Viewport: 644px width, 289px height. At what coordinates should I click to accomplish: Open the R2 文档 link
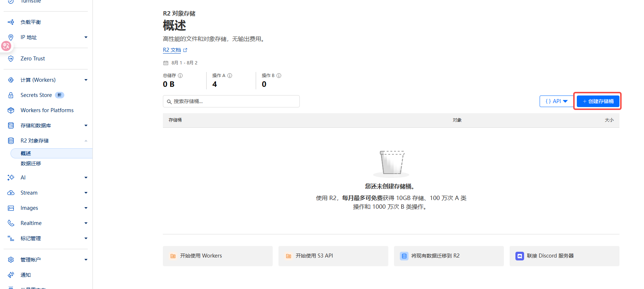(x=172, y=50)
